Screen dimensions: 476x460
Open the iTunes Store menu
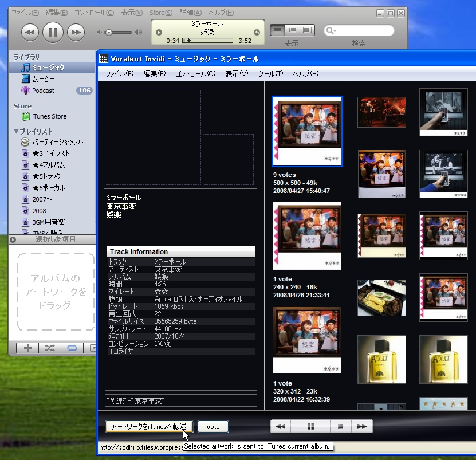tap(161, 13)
